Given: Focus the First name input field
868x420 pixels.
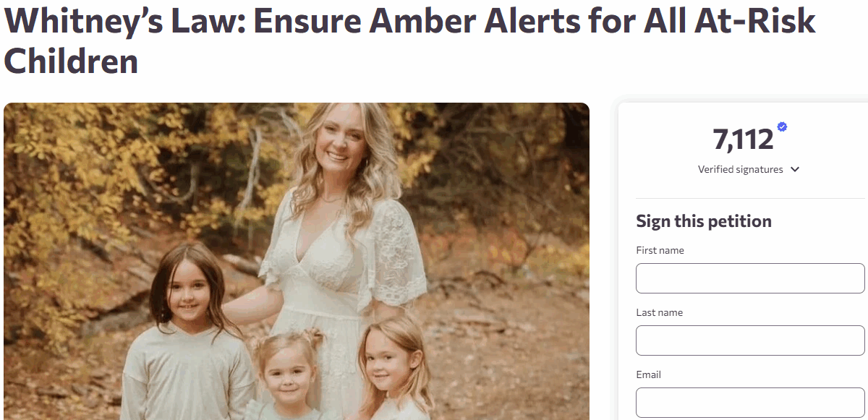Looking at the screenshot, I should point(750,278).
